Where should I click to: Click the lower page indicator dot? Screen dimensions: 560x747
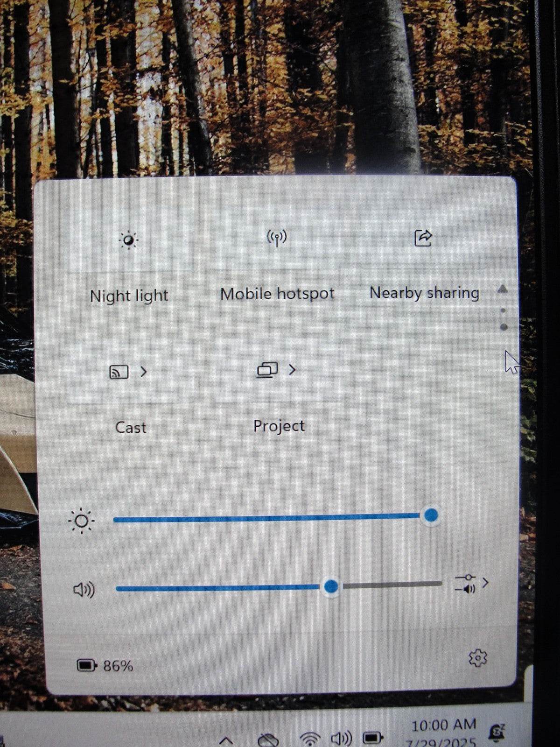[504, 327]
